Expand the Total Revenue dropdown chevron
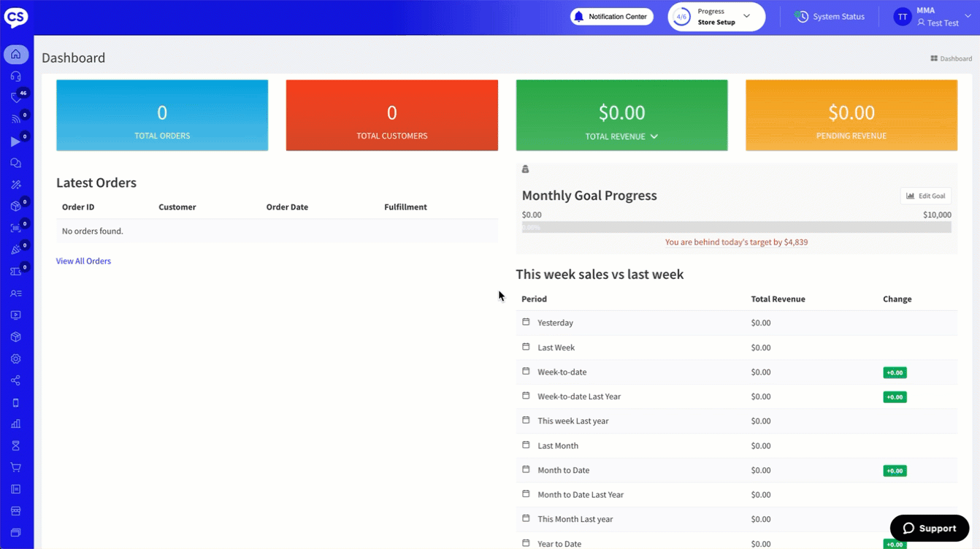This screenshot has height=549, width=980. click(x=654, y=137)
